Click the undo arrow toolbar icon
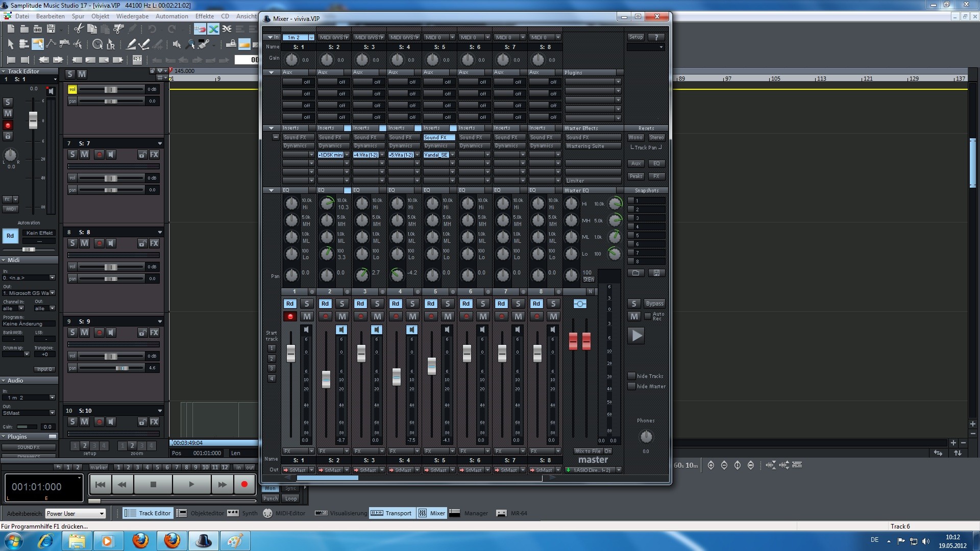The height and width of the screenshot is (551, 980). [152, 29]
